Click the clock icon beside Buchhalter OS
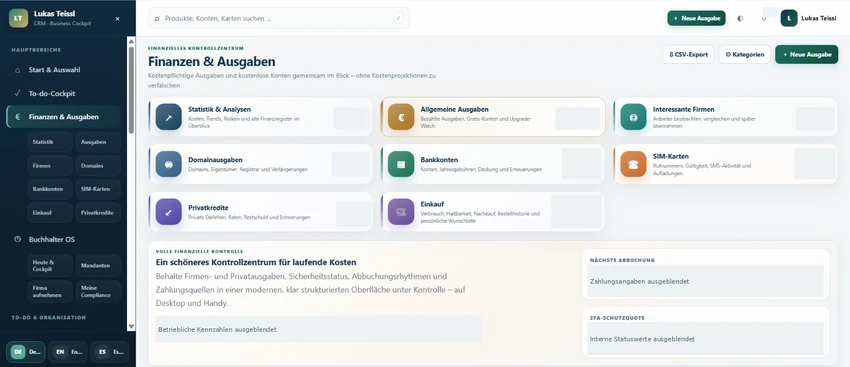The image size is (850, 367). (17, 239)
